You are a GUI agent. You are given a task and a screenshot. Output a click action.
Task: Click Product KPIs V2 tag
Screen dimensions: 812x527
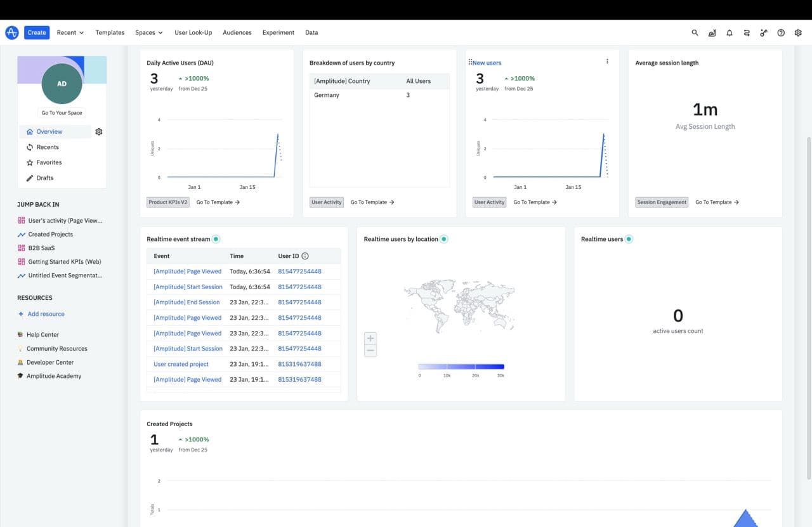(167, 202)
